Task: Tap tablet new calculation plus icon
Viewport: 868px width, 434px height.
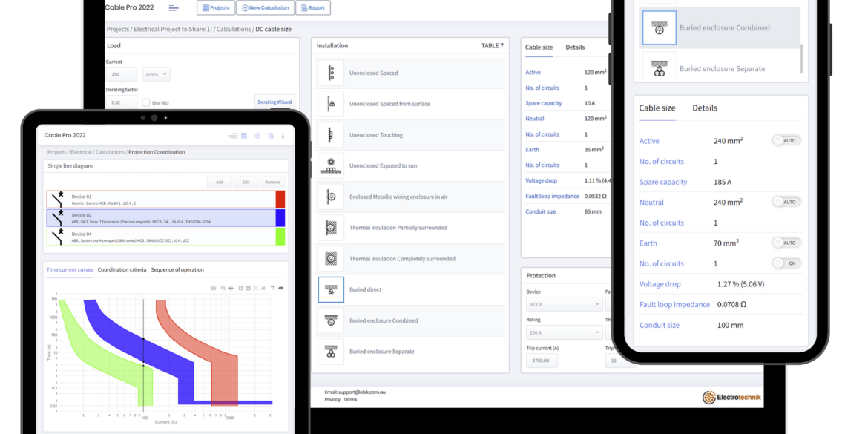Action: coord(257,136)
